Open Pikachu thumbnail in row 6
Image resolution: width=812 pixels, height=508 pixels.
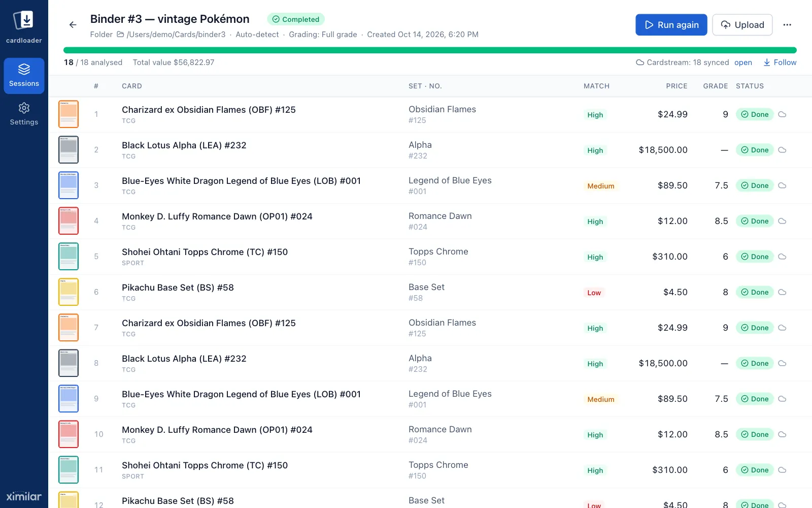click(x=69, y=292)
